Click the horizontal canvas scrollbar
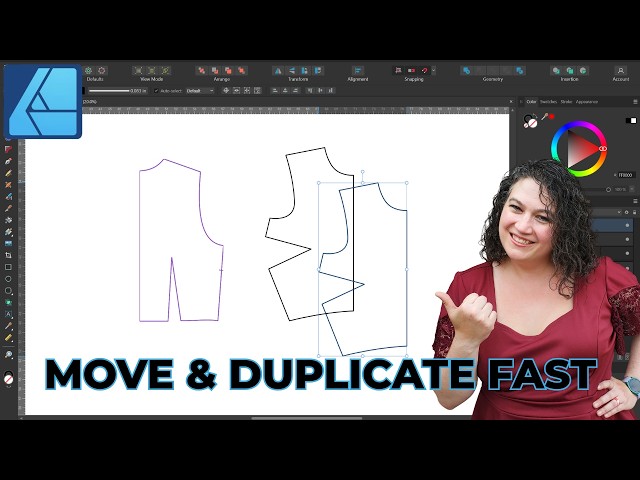The width and height of the screenshot is (640, 480). click(307, 418)
